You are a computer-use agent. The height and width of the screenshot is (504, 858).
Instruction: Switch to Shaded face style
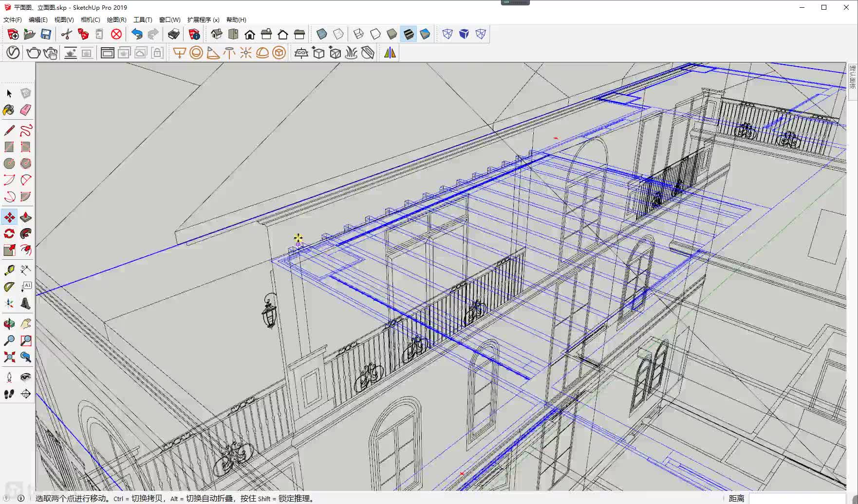392,34
